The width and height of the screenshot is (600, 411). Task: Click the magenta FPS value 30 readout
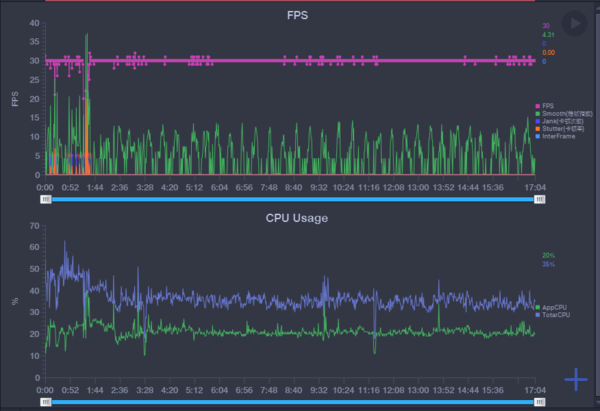pos(546,26)
